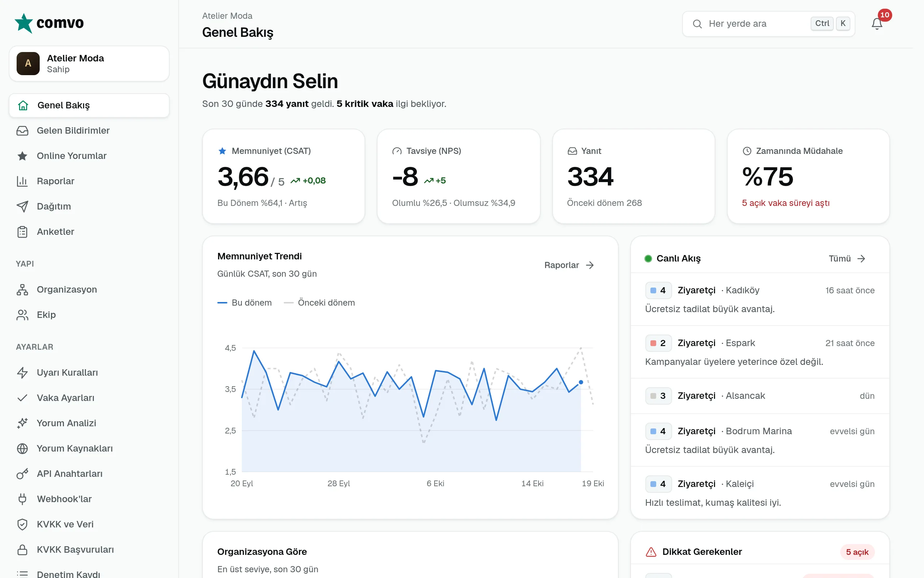Click the Organizasyon hierarchy icon
This screenshot has height=578, width=924.
pyautogui.click(x=22, y=289)
